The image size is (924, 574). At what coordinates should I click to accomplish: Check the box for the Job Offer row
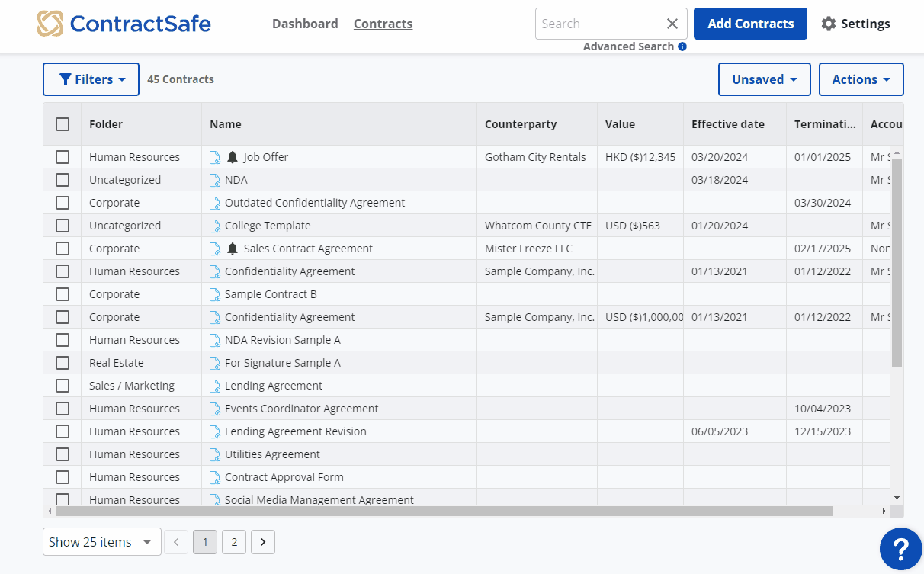click(63, 157)
